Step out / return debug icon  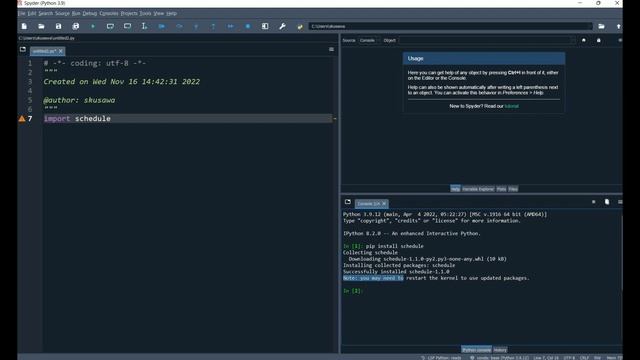coord(213,26)
